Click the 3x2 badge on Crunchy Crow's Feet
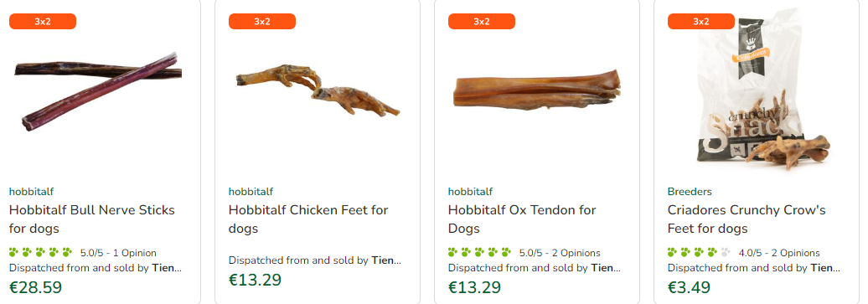This screenshot has height=304, width=868. coord(700,22)
